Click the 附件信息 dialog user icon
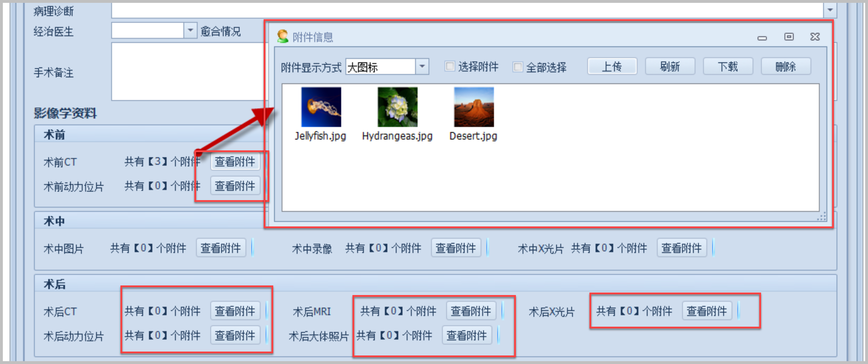This screenshot has width=868, height=364. point(282,36)
